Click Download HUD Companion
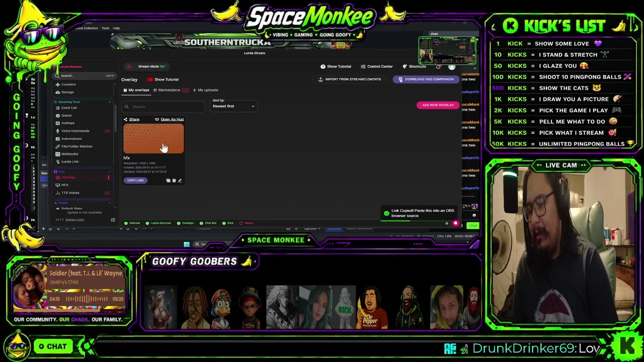Screen dimensions: 644x362 pyautogui.click(x=426, y=79)
